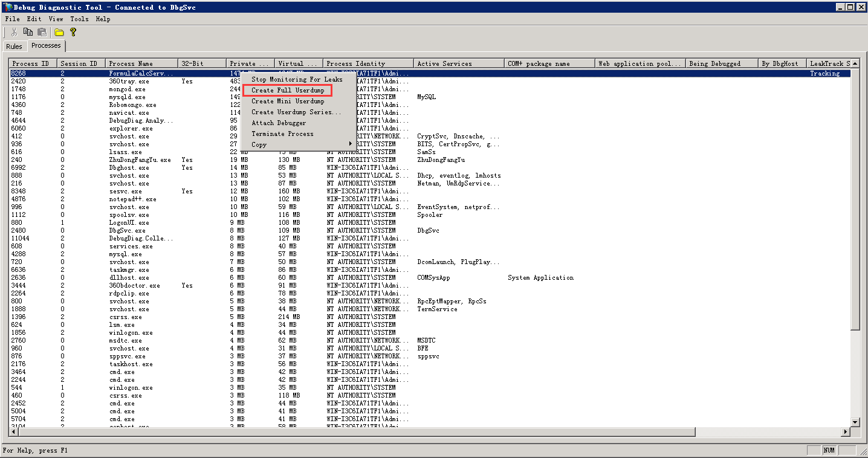Click the down arrow of vertical scrollbar
868x458 pixels.
[x=855, y=422]
